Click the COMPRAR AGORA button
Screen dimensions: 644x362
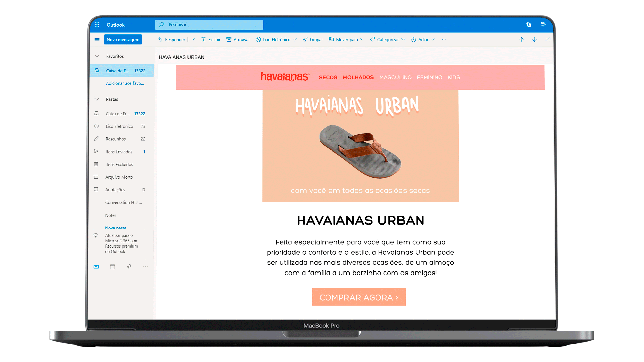(359, 297)
